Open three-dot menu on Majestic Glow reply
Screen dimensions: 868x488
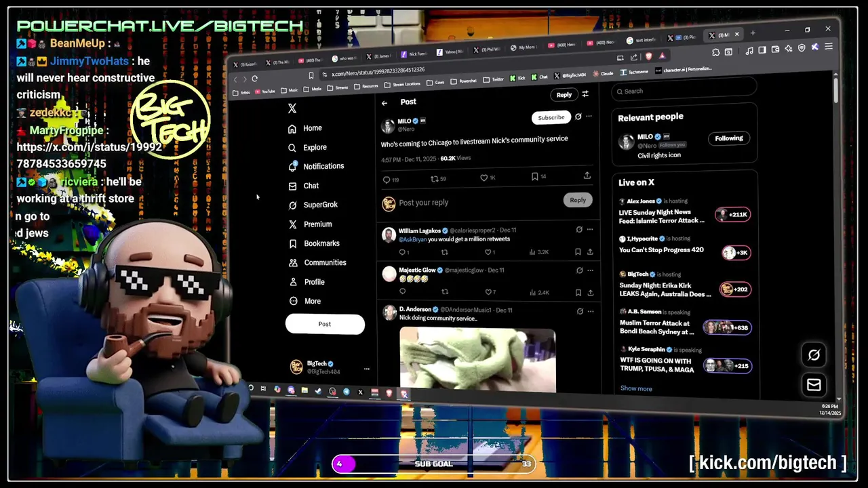pos(590,270)
